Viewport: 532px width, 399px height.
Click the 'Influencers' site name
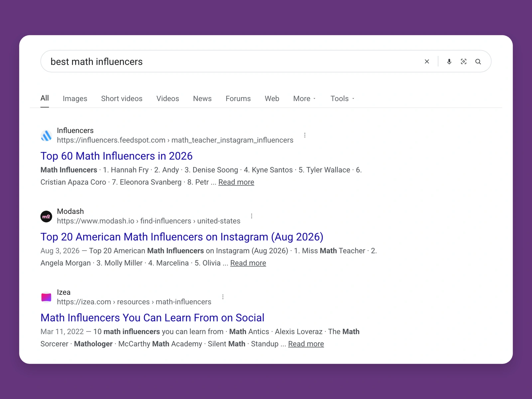click(75, 130)
